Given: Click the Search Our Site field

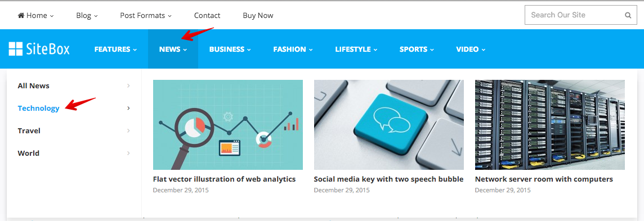Looking at the screenshot, I should (581, 16).
